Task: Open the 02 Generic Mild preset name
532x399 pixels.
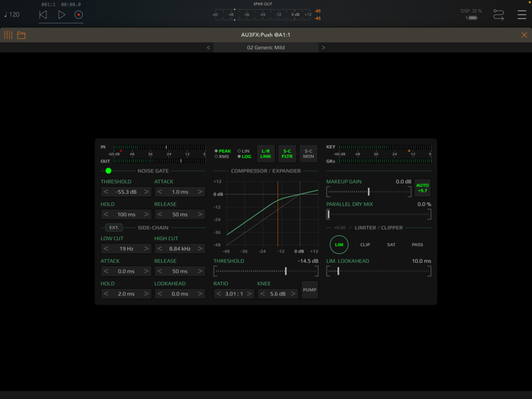Action: click(266, 47)
